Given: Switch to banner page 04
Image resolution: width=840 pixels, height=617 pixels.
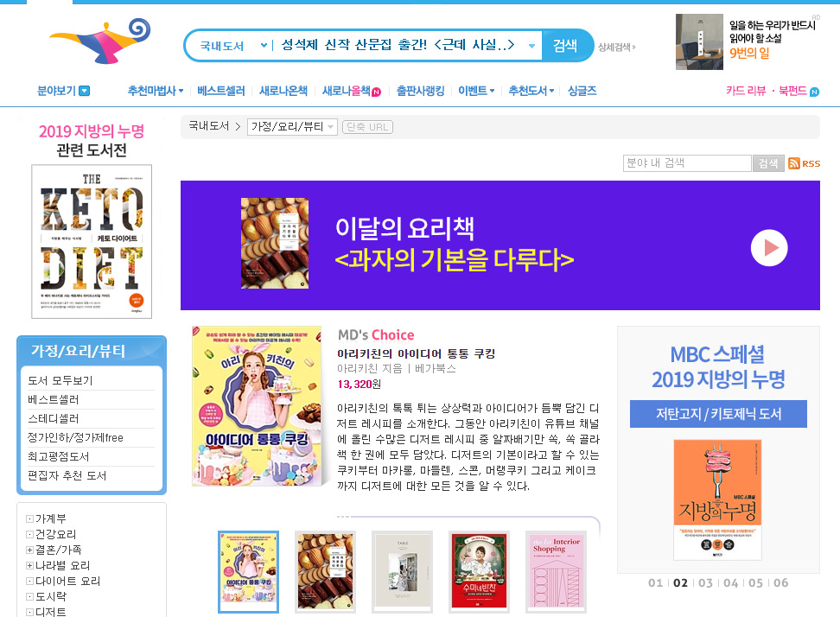Looking at the screenshot, I should tap(731, 582).
